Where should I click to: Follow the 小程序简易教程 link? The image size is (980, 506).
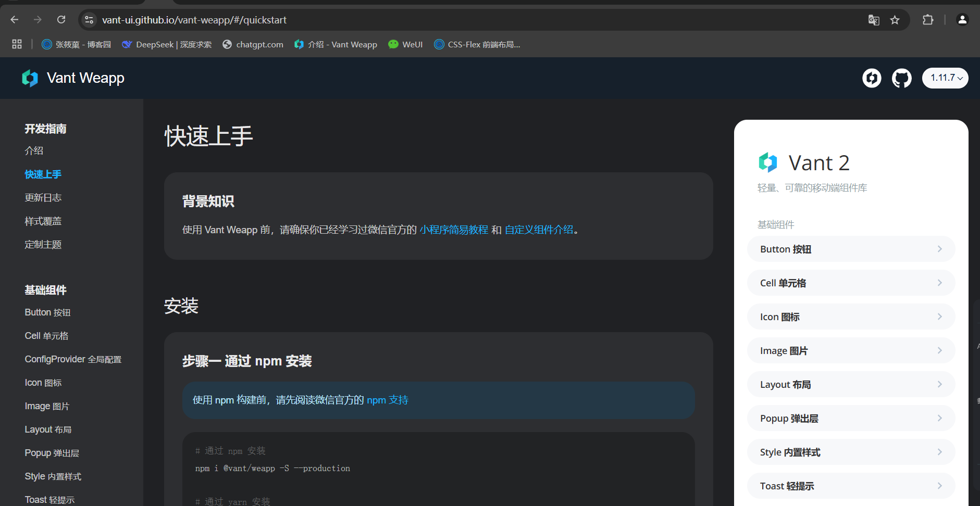point(454,230)
